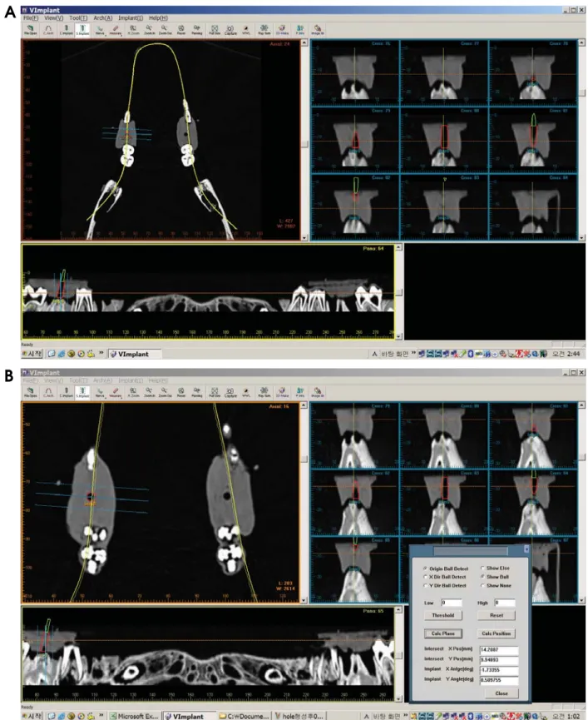Click axial view scroll-down arrow in window B

click(x=304, y=599)
